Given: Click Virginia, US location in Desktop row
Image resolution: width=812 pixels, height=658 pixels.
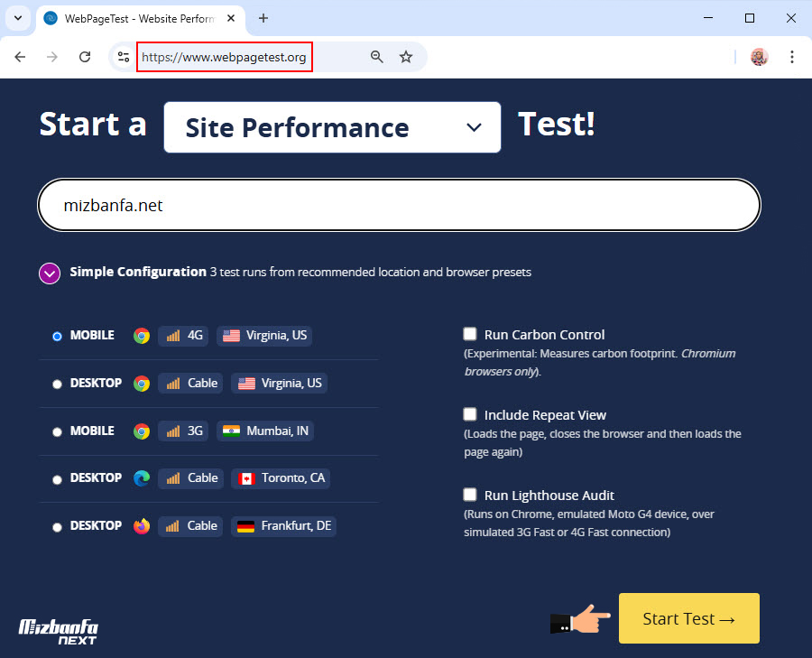Looking at the screenshot, I should click(x=279, y=384).
